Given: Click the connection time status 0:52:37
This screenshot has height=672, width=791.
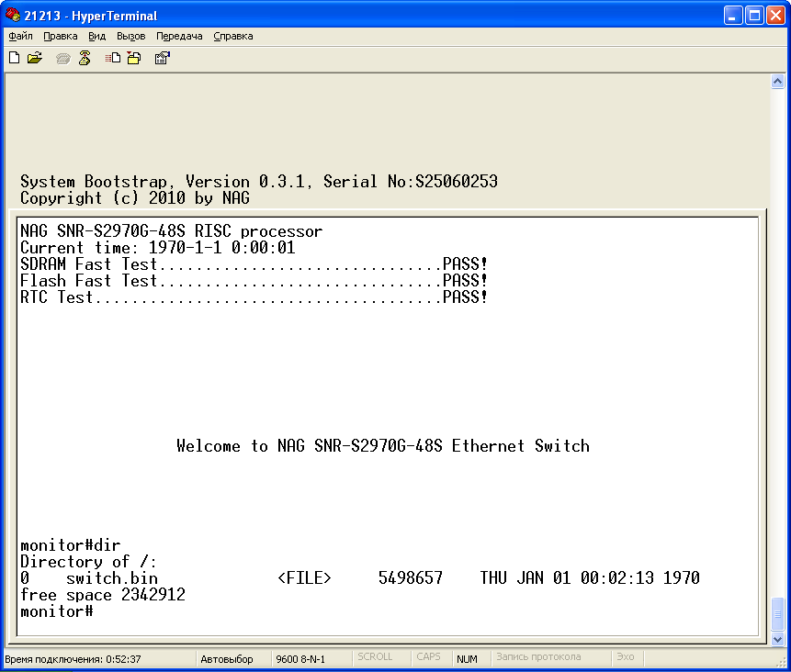Looking at the screenshot, I should (x=73, y=659).
